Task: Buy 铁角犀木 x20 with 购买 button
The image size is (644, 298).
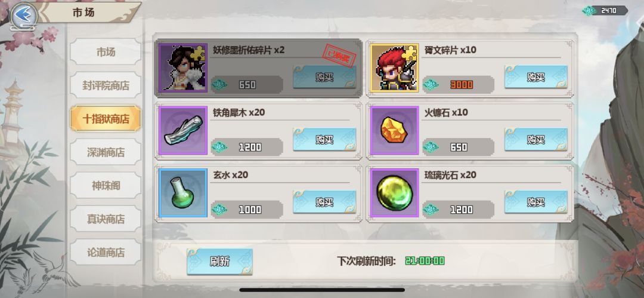Action: pos(324,140)
